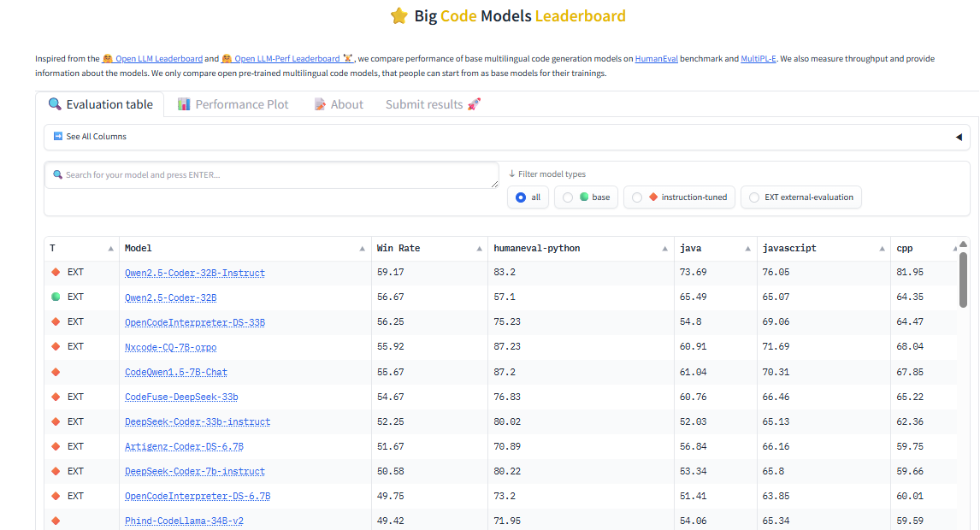Screen dimensions: 980x530
Task: Open Artigenz-Coder-DS-6.7B model link
Action: click(x=184, y=446)
